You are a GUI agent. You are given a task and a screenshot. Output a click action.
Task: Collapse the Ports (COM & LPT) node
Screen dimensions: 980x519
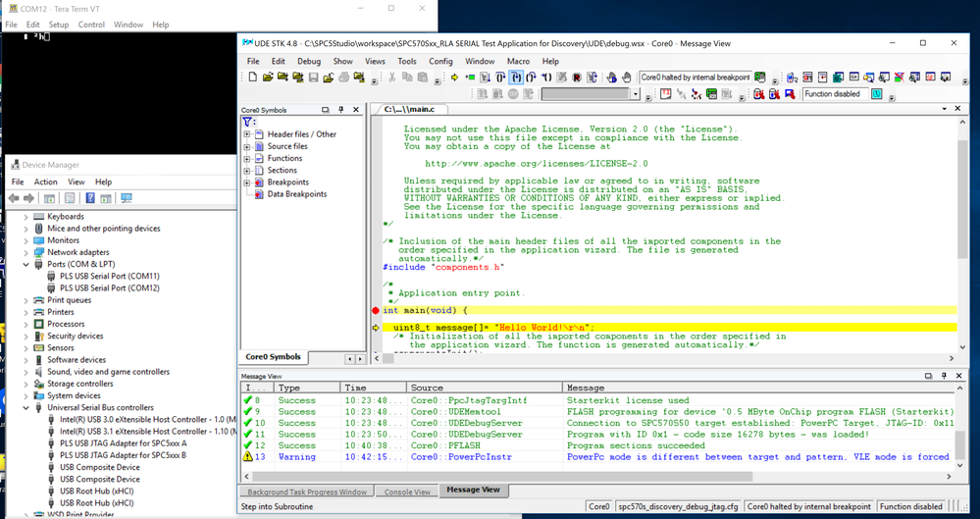coord(26,264)
